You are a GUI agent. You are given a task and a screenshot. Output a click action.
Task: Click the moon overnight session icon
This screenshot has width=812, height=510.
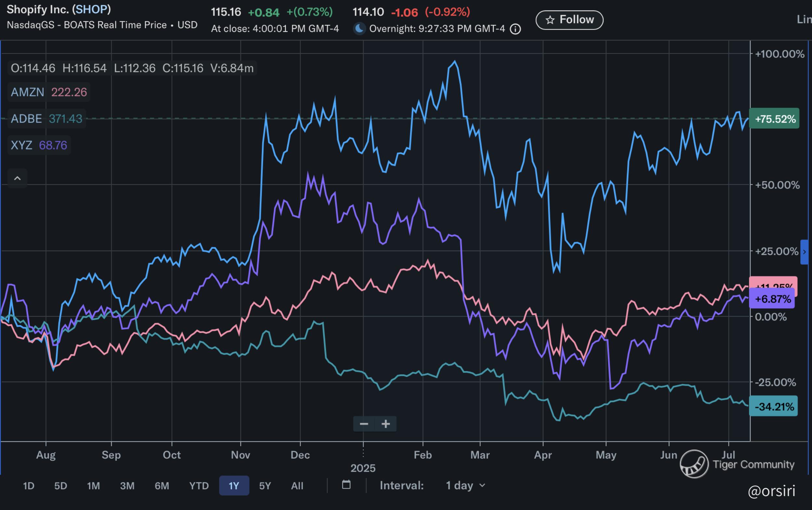point(360,29)
